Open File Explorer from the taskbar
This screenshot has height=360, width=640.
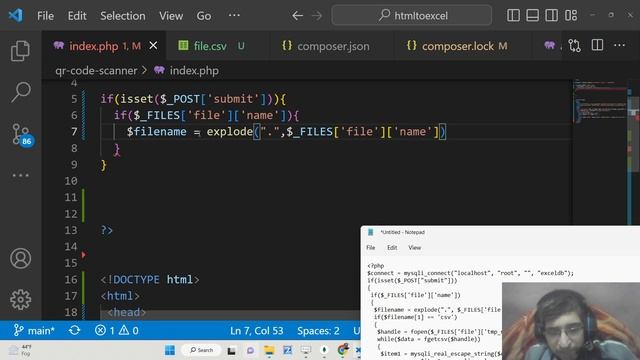[269, 350]
